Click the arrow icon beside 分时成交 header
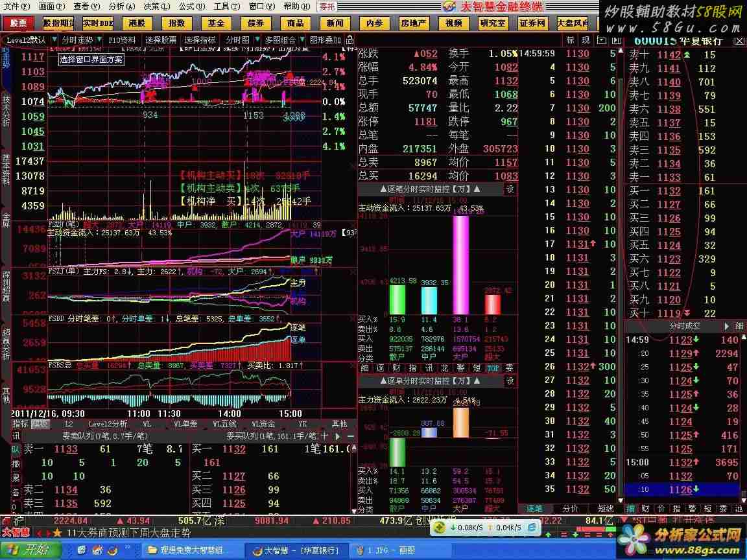Viewport: 747px width, 560px height. 726,326
